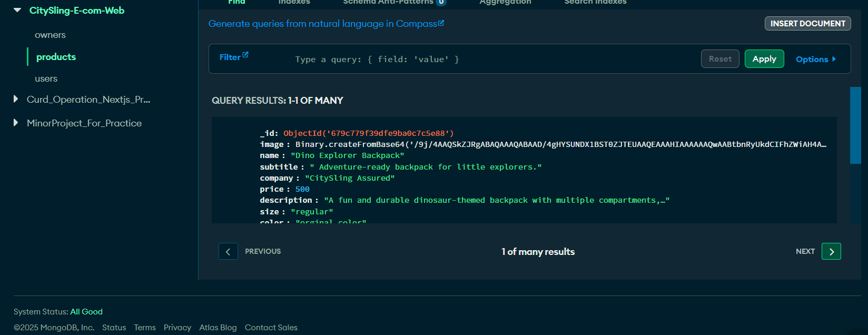Viewport: 868px width, 335px height.
Task: Apply the query filter
Action: (764, 59)
